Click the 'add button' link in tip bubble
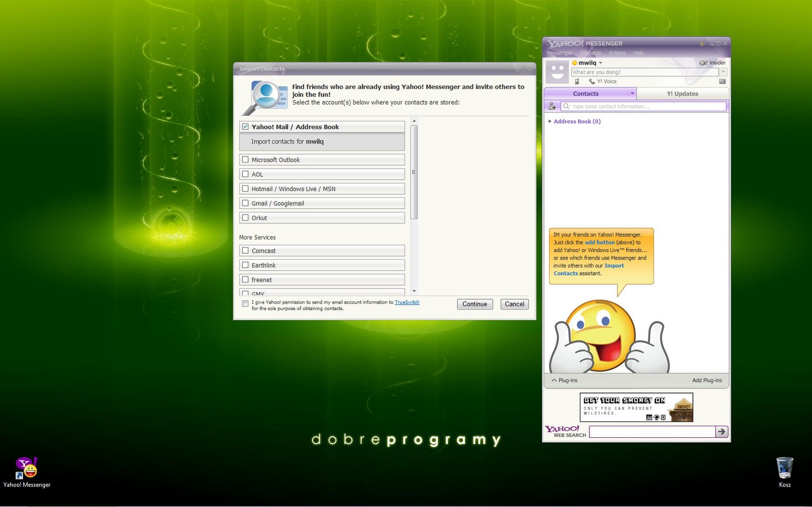Image resolution: width=812 pixels, height=507 pixels. (600, 242)
